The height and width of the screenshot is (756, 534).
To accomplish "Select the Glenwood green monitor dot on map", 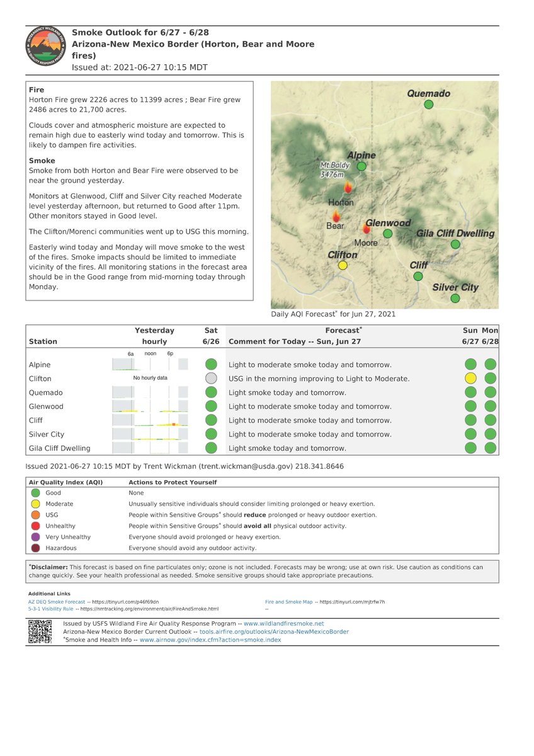I will coord(388,233).
